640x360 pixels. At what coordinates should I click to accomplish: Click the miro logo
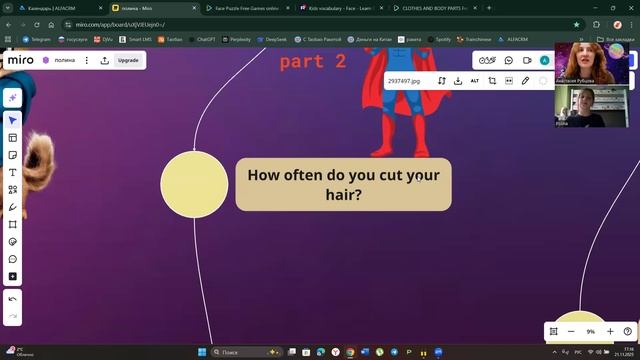20,60
